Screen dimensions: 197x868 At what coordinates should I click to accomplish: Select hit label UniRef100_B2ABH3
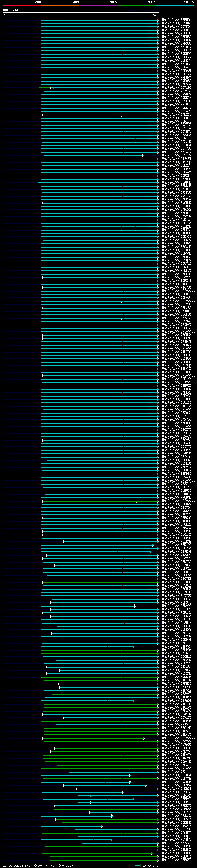176,183
